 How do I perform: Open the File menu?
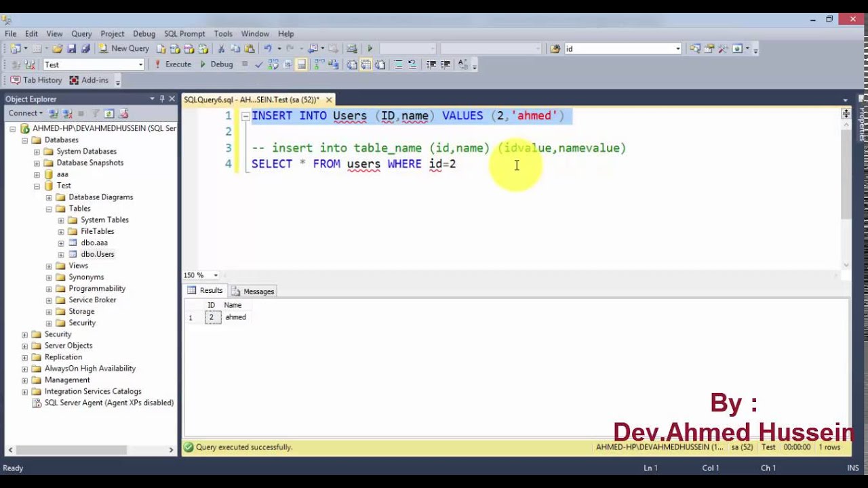click(11, 33)
